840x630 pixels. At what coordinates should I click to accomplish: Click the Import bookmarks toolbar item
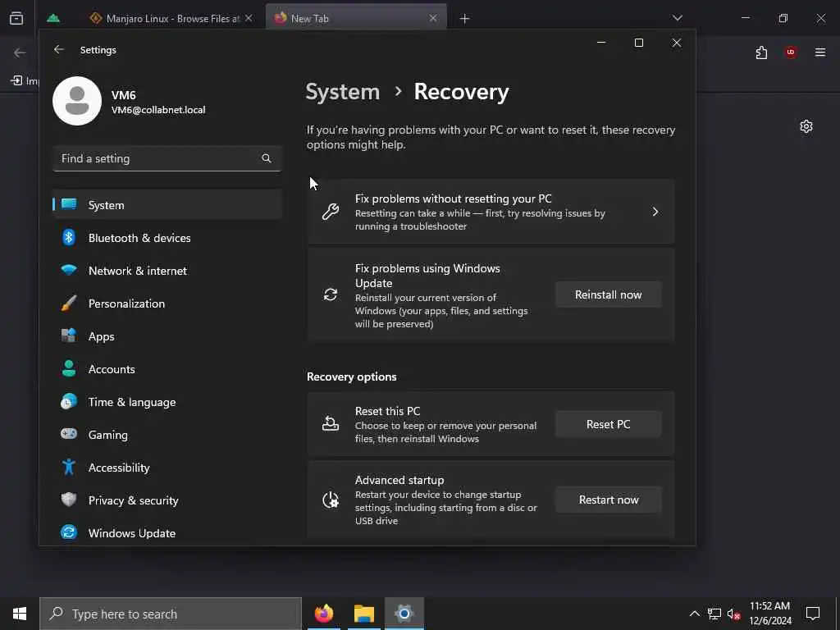(25, 80)
